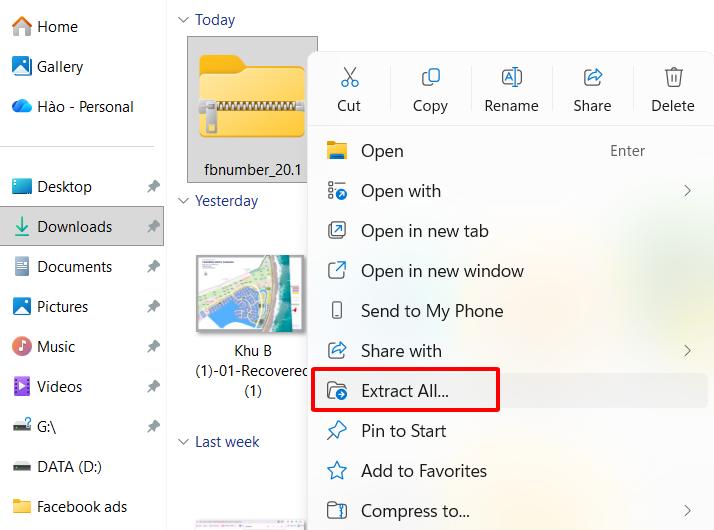
Task: Click the pin icon beside Pictures
Action: pyautogui.click(x=153, y=306)
